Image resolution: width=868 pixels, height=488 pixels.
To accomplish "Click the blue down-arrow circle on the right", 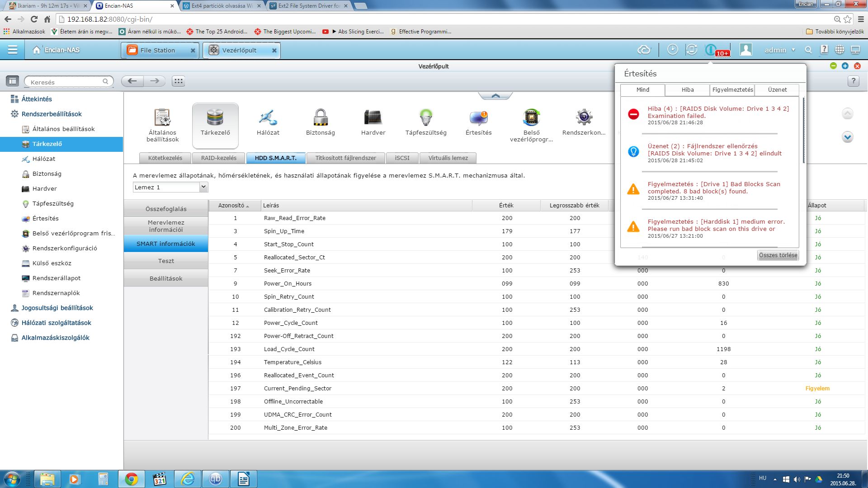I will pos(847,137).
